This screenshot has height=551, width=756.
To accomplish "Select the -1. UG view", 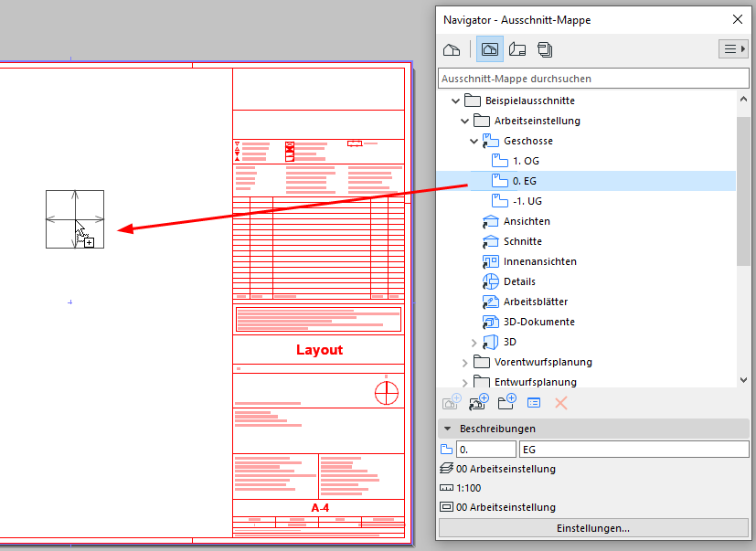I will point(527,202).
